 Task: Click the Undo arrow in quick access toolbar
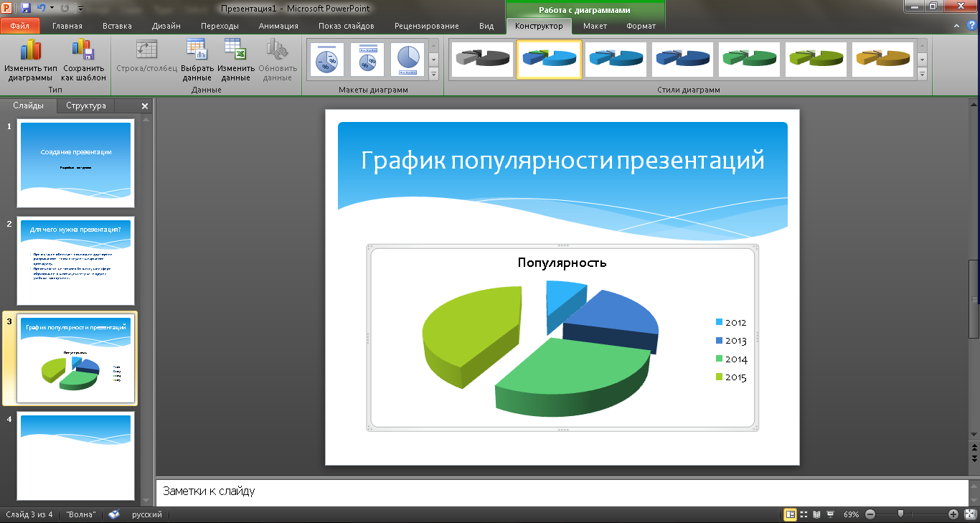tap(41, 9)
